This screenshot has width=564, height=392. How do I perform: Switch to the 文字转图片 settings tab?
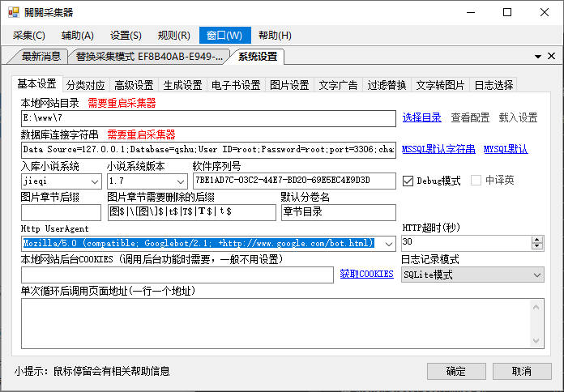point(440,85)
